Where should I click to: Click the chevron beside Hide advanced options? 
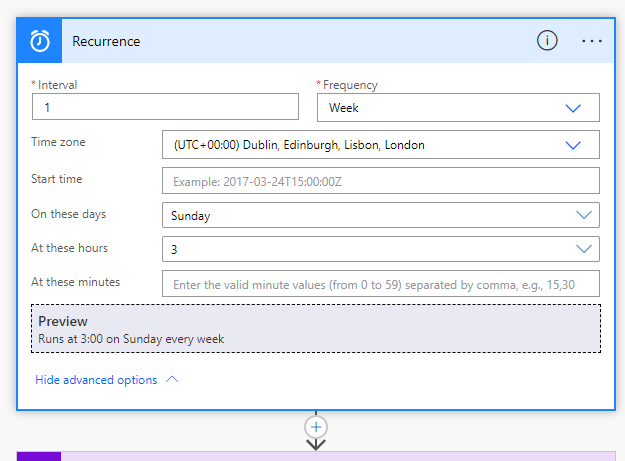[172, 380]
